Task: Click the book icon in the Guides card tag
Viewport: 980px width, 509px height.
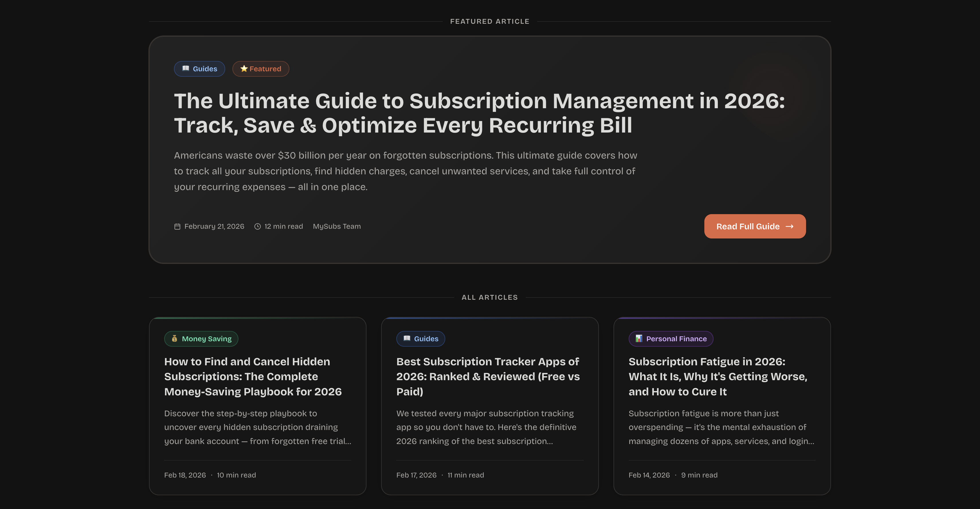Action: (x=407, y=338)
